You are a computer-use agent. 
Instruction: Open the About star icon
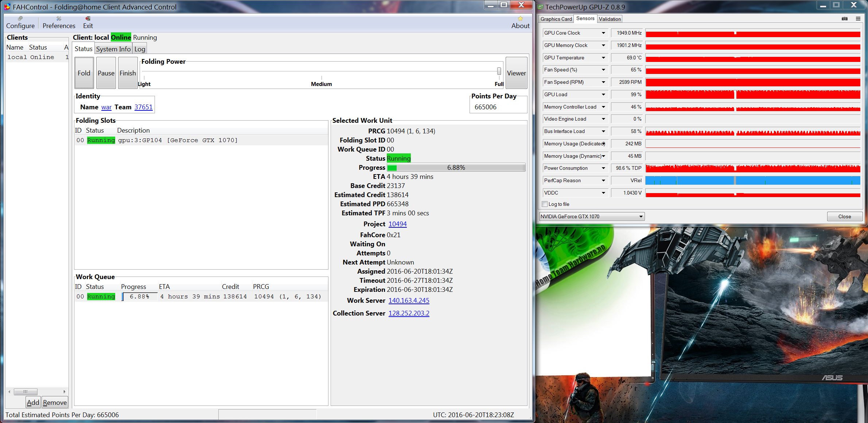520,19
